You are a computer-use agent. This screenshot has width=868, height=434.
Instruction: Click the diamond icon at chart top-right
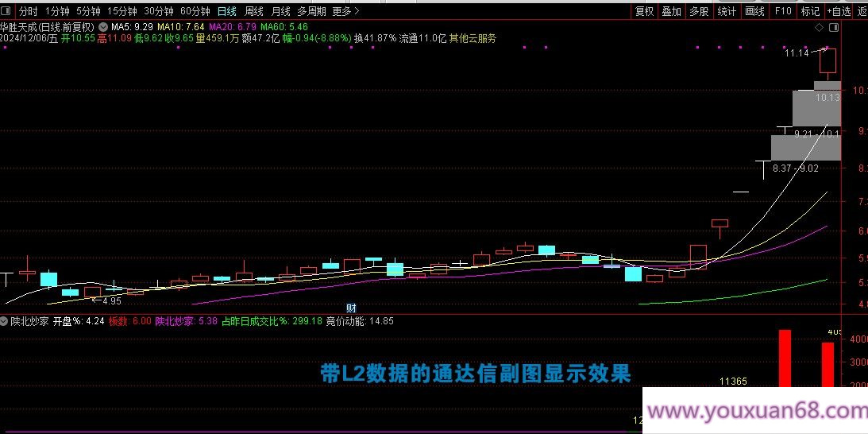click(820, 27)
